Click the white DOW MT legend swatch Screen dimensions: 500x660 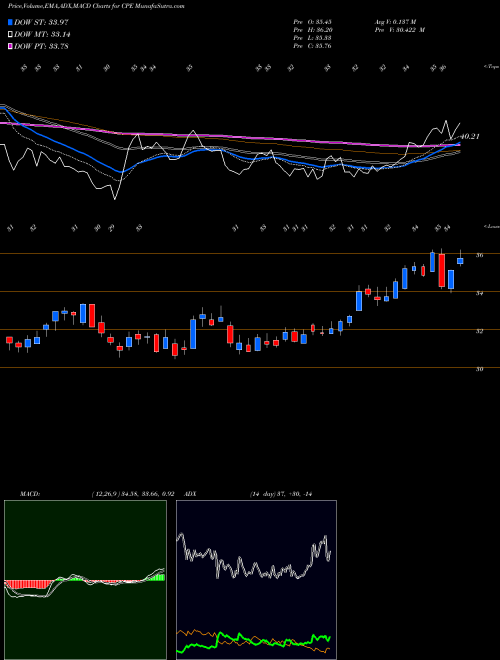point(11,35)
